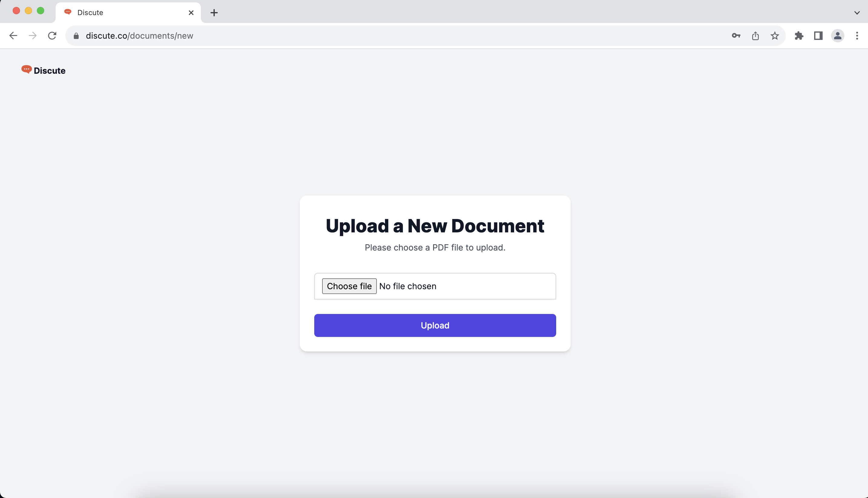The height and width of the screenshot is (498, 868).
Task: Click the discute.co address bar
Action: (377, 36)
